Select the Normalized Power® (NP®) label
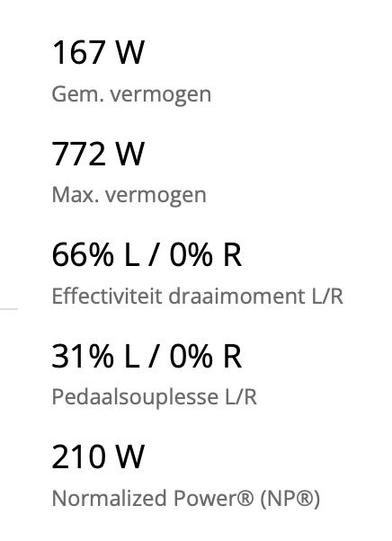The width and height of the screenshot is (392, 541). point(186,499)
